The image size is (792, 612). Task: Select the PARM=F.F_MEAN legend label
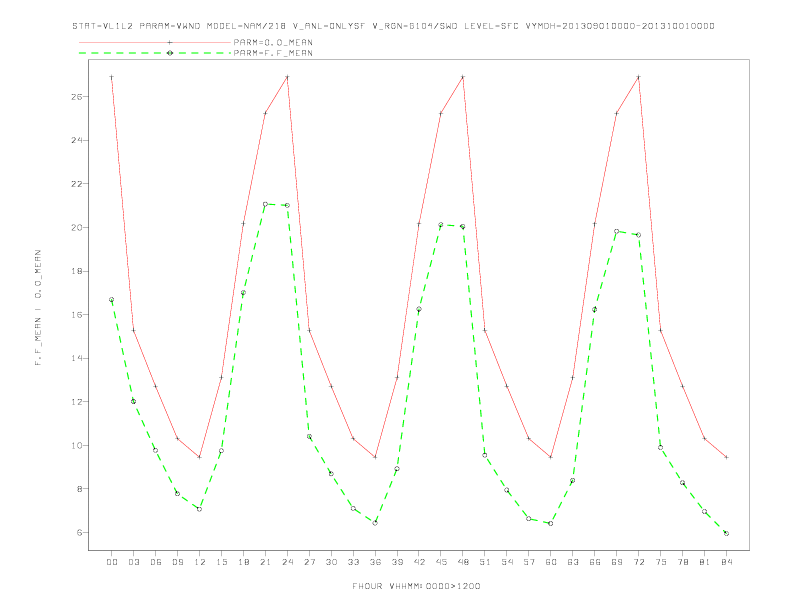coord(273,53)
